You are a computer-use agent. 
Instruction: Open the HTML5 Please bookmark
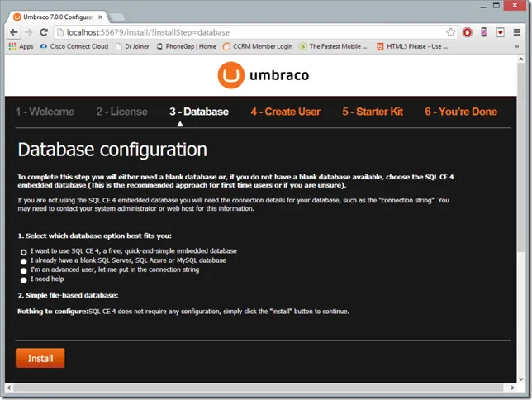pos(412,46)
